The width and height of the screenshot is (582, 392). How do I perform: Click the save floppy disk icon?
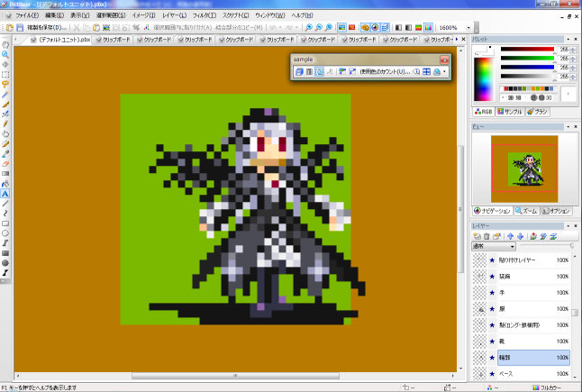click(x=20, y=27)
